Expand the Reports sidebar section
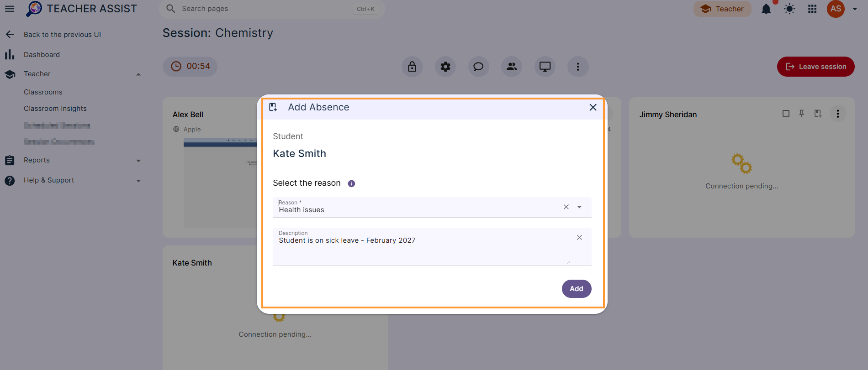This screenshot has height=370, width=868. pyautogui.click(x=138, y=161)
